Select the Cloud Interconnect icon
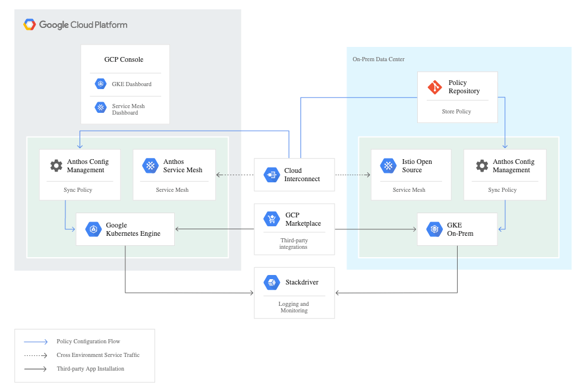Image resolution: width=586 pixels, height=392 pixels. tap(272, 175)
